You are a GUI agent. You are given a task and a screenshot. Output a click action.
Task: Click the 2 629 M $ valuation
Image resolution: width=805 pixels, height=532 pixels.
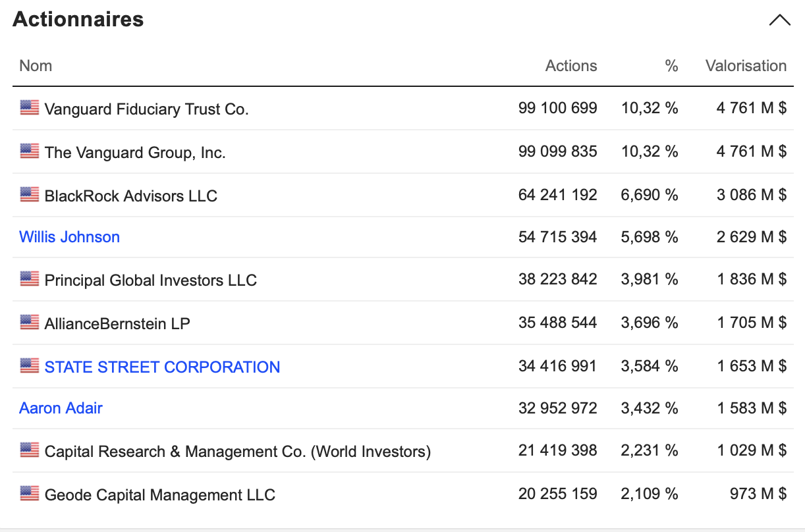[752, 237]
